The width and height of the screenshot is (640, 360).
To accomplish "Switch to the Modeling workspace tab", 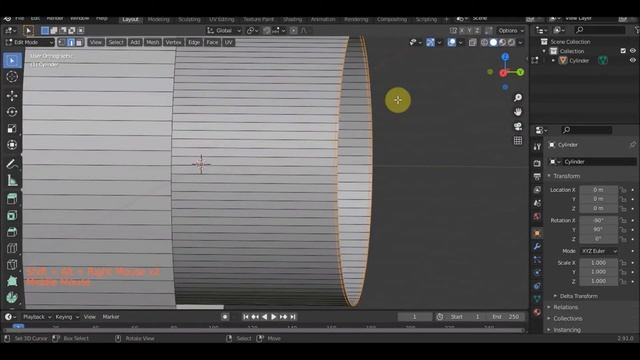I will coord(158,19).
